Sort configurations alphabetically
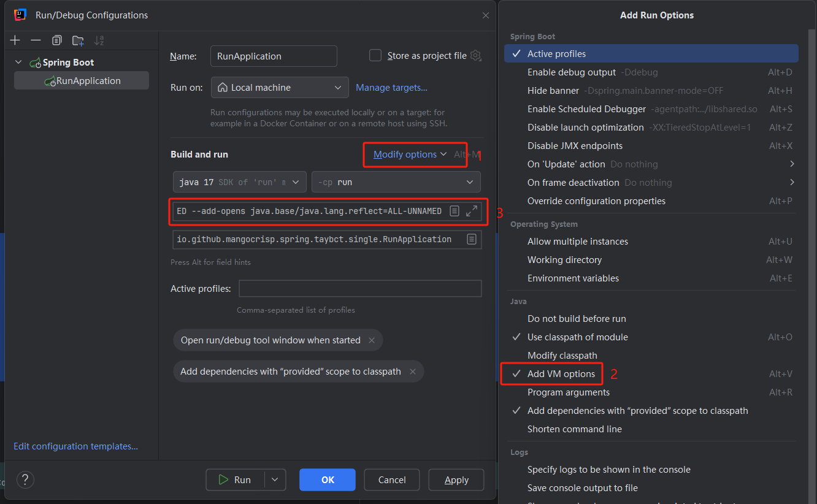This screenshot has width=817, height=504. pos(99,40)
